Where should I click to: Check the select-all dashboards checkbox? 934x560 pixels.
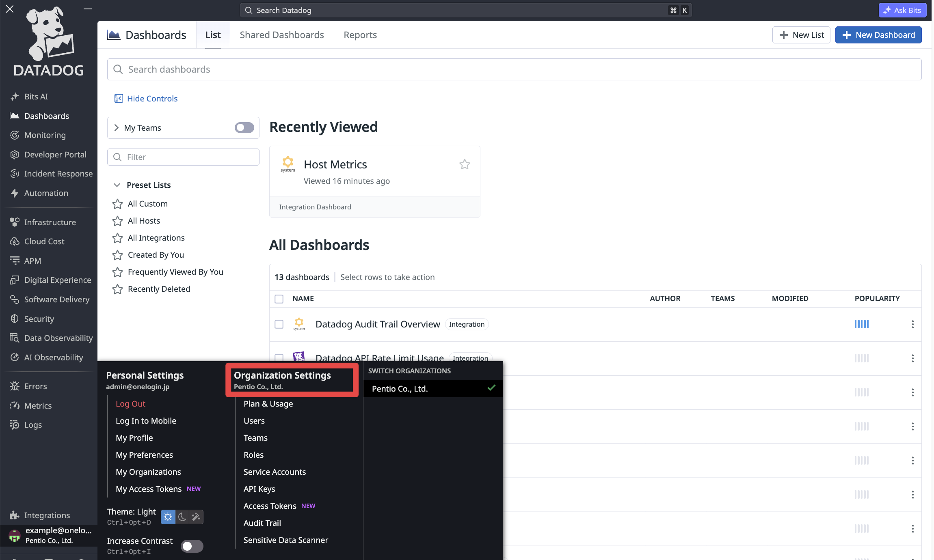coord(279,299)
